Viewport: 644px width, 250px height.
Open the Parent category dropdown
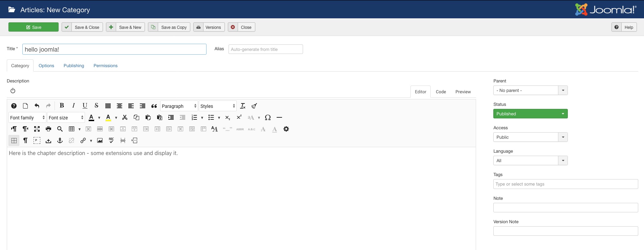click(530, 90)
